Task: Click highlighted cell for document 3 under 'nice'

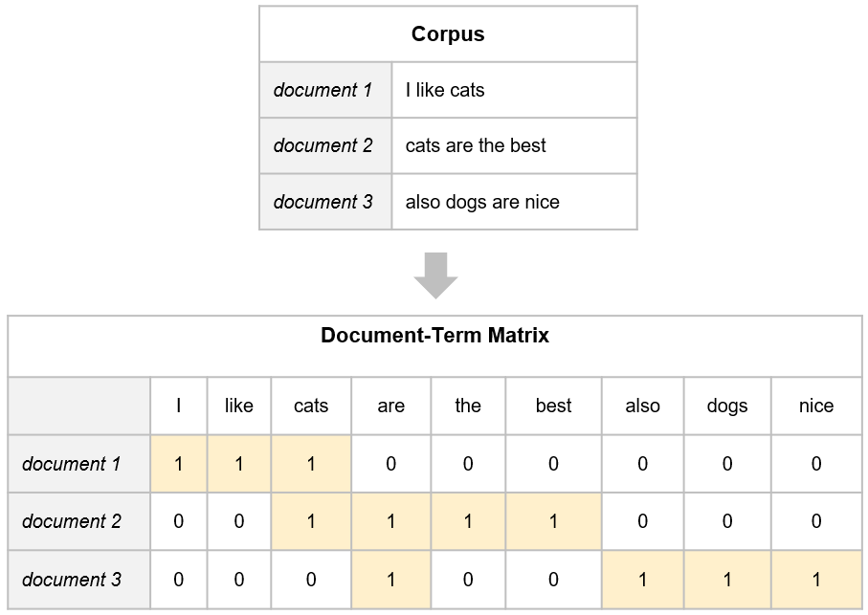Action: tap(816, 580)
